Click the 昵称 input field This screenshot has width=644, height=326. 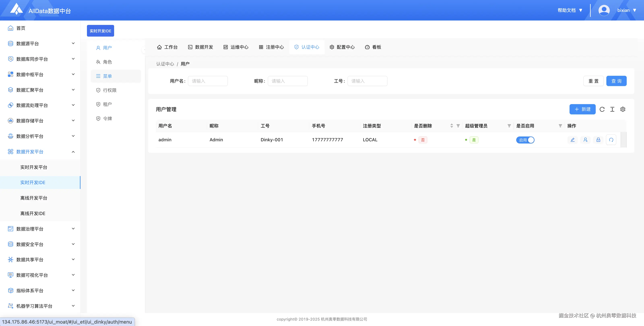[x=288, y=81]
